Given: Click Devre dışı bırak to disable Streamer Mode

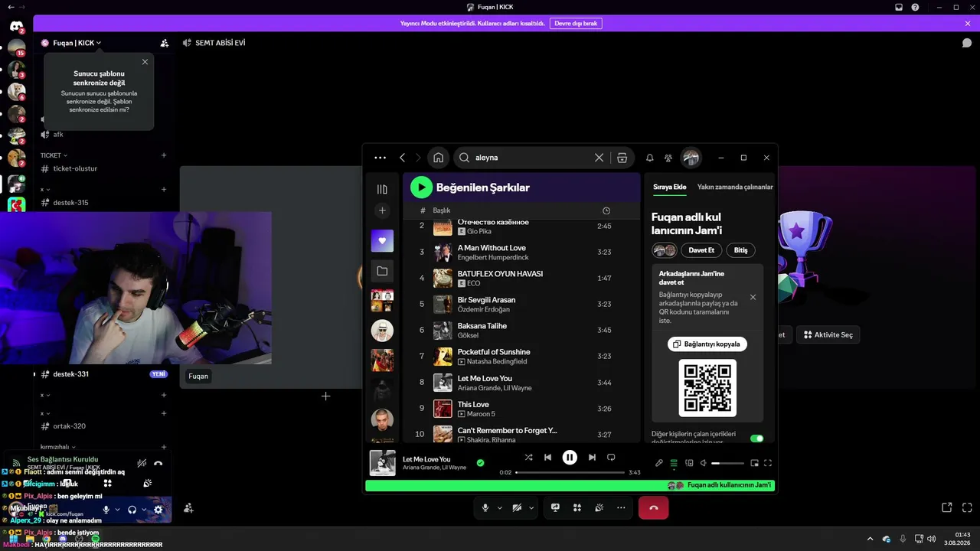Looking at the screenshot, I should point(576,24).
